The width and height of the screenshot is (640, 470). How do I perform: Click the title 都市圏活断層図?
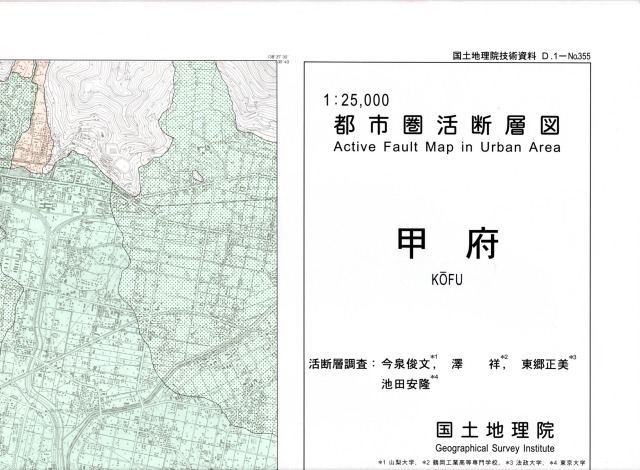pyautogui.click(x=447, y=125)
